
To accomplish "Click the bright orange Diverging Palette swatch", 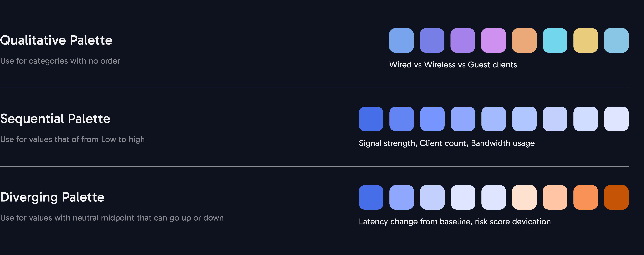I will [x=586, y=197].
